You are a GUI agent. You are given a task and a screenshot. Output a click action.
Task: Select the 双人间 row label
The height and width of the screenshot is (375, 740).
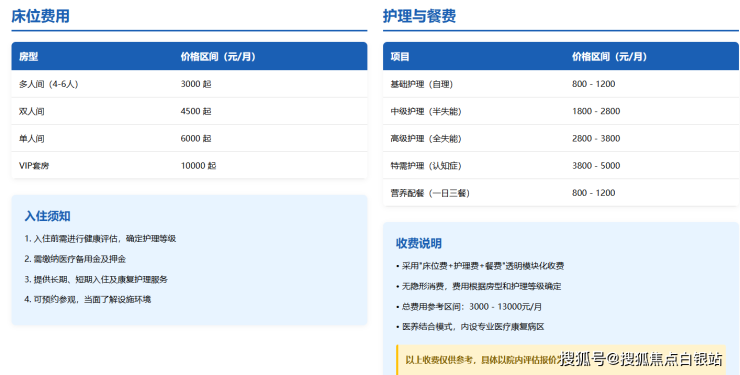pyautogui.click(x=32, y=111)
